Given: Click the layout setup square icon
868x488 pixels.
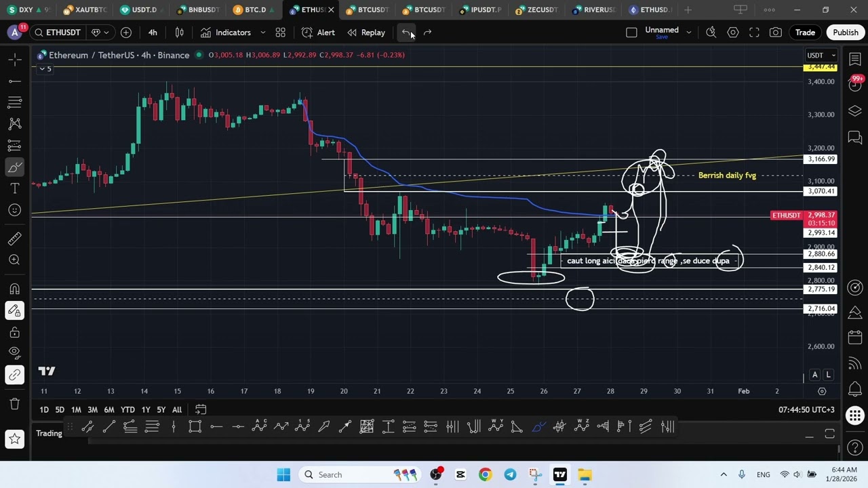Looking at the screenshot, I should pyautogui.click(x=631, y=33).
